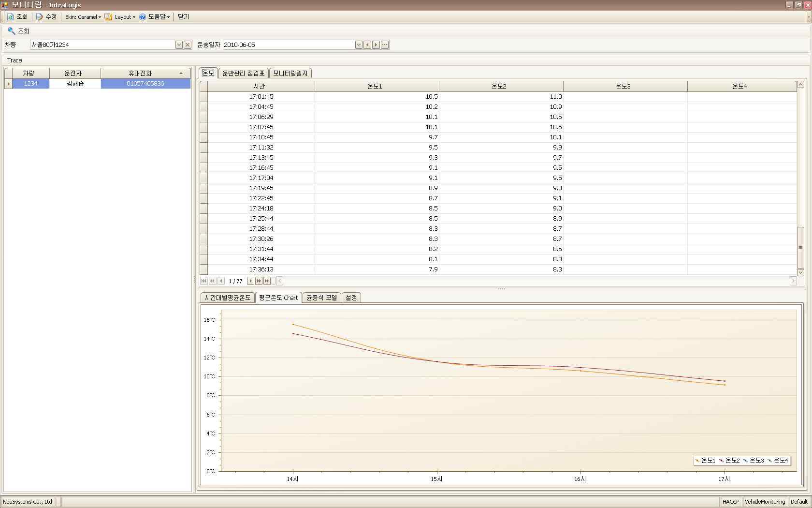This screenshot has width=812, height=508.
Task: Click the vertical scrollbar thumb in grid
Action: [x=800, y=247]
